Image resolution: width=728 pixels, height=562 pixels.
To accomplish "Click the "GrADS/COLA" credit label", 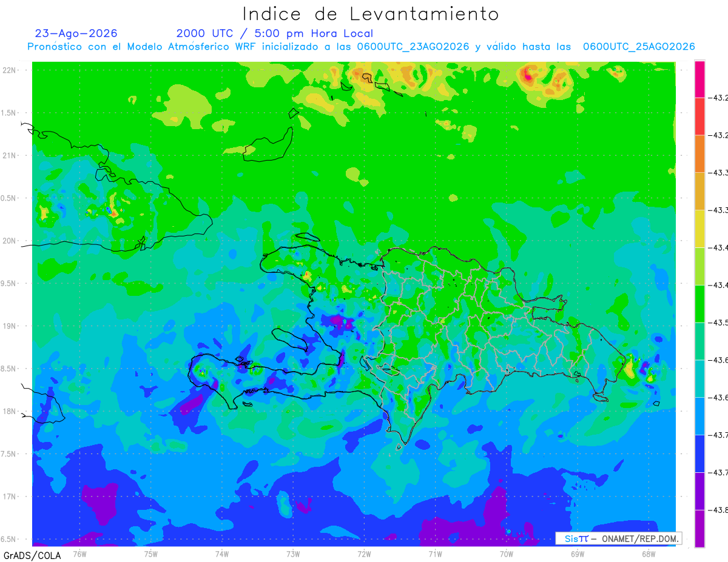I will click(32, 555).
